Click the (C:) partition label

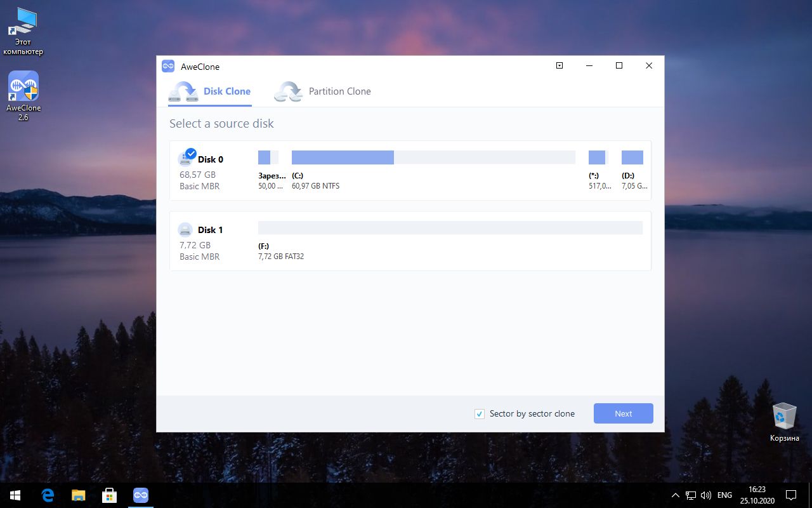tap(298, 175)
